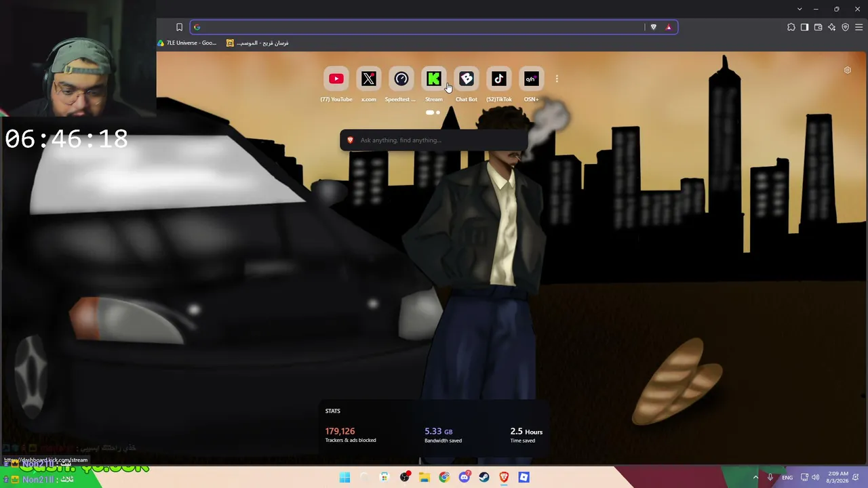The width and height of the screenshot is (868, 488).
Task: Open Discord from the taskbar
Action: (x=465, y=477)
